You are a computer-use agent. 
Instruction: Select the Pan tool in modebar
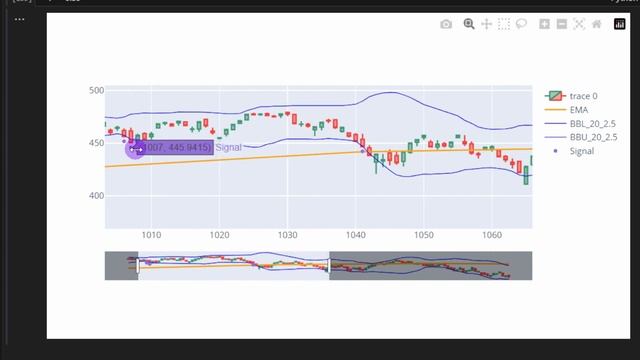click(x=487, y=24)
